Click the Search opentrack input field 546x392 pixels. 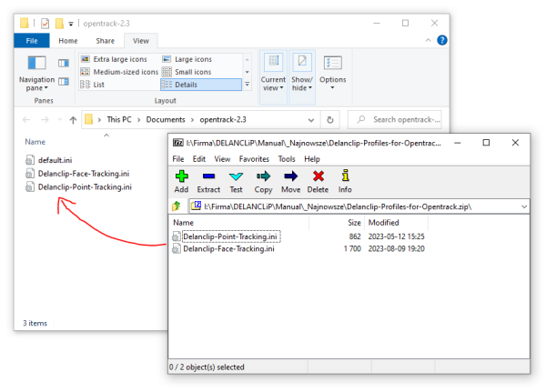point(400,119)
